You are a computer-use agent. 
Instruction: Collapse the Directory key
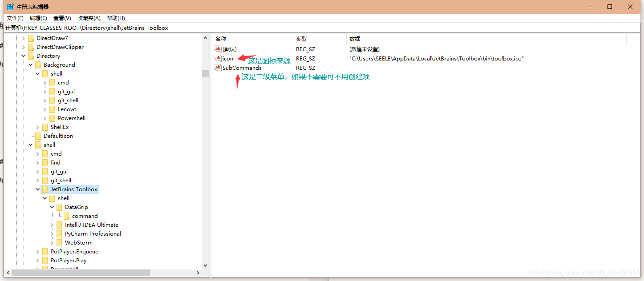point(24,56)
